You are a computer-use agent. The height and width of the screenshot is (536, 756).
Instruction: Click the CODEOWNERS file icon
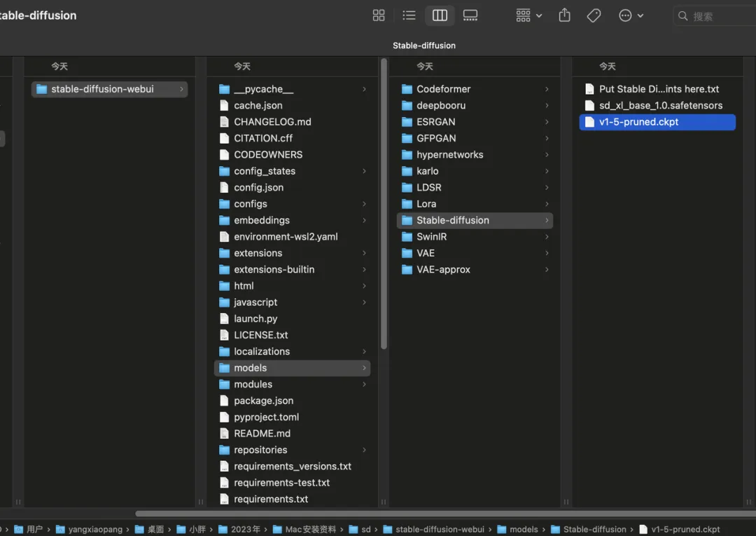224,155
